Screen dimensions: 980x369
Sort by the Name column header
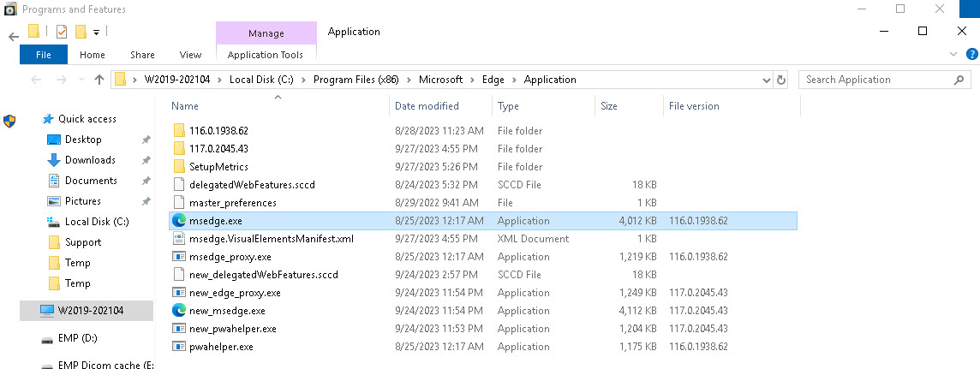[184, 106]
